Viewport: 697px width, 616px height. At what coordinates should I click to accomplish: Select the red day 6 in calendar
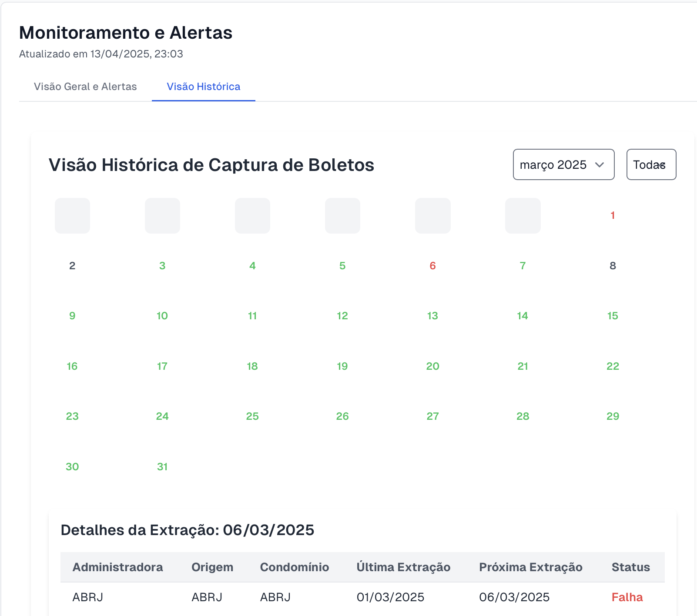(432, 266)
